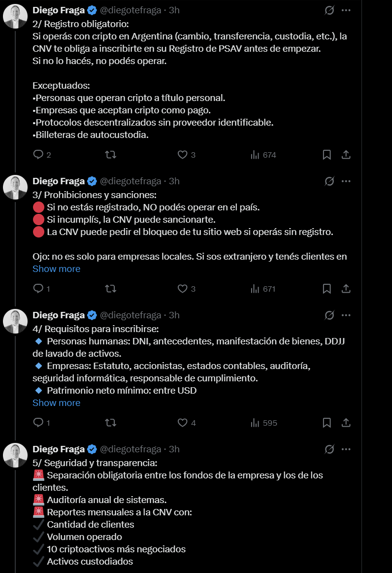Expand Show more on 3/ Prohibiciones post

[x=56, y=269]
